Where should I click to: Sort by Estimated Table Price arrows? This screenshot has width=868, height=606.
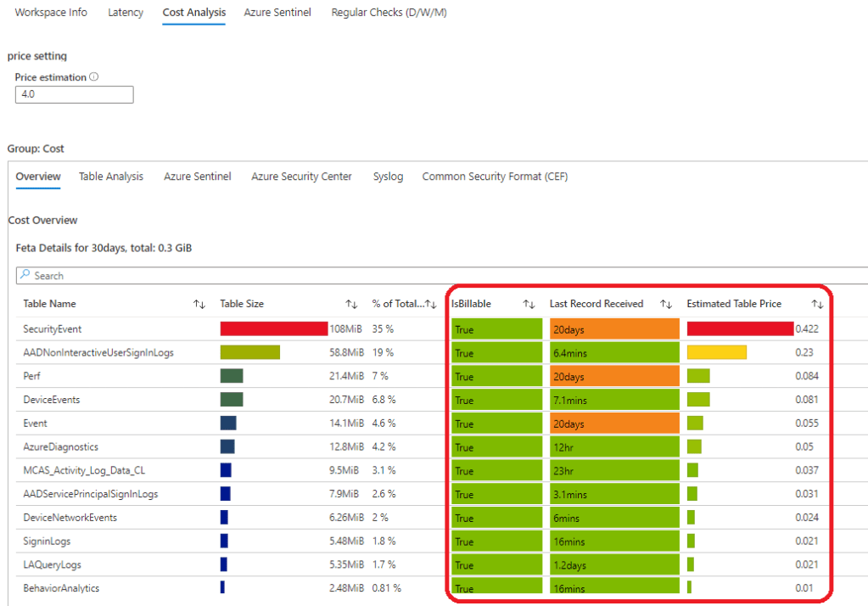coord(817,304)
